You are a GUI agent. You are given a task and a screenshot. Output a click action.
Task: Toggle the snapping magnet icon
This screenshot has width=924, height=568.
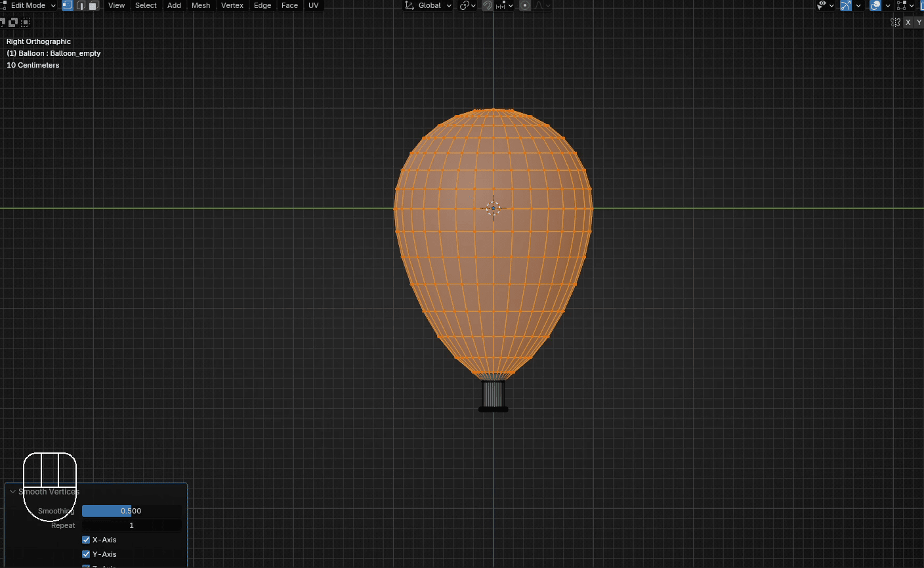point(488,5)
